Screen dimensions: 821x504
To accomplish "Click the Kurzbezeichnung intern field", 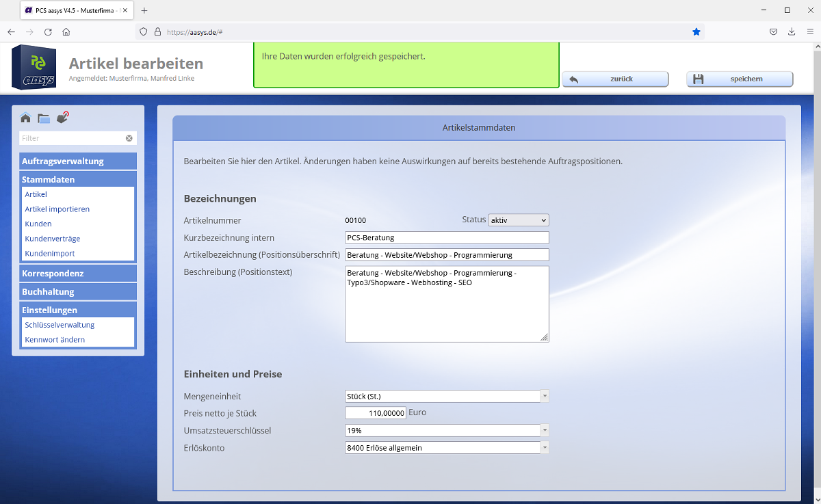I will [x=447, y=237].
